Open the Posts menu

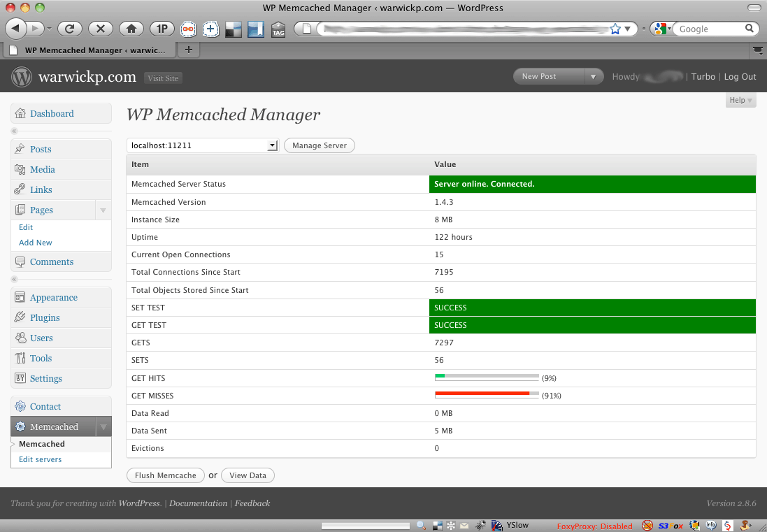point(41,149)
